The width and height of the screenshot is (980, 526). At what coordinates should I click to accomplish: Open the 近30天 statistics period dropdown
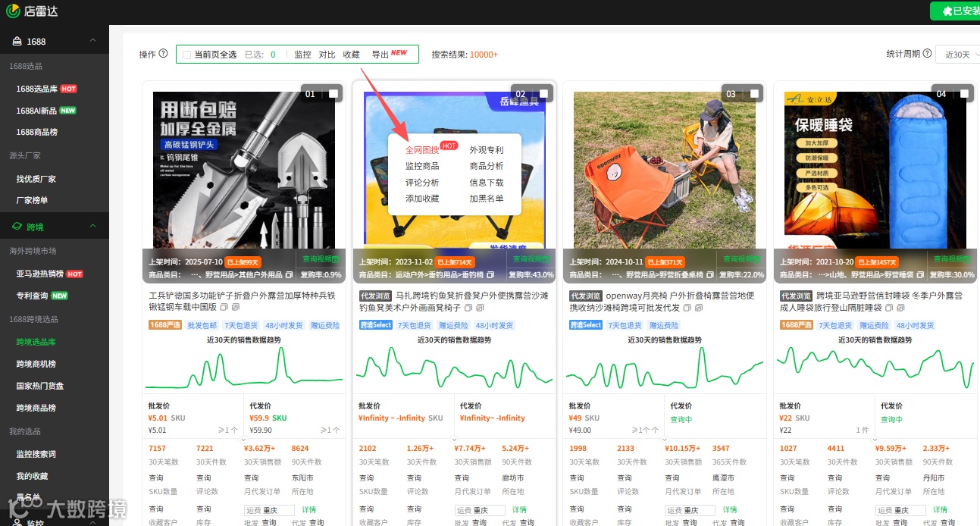958,55
